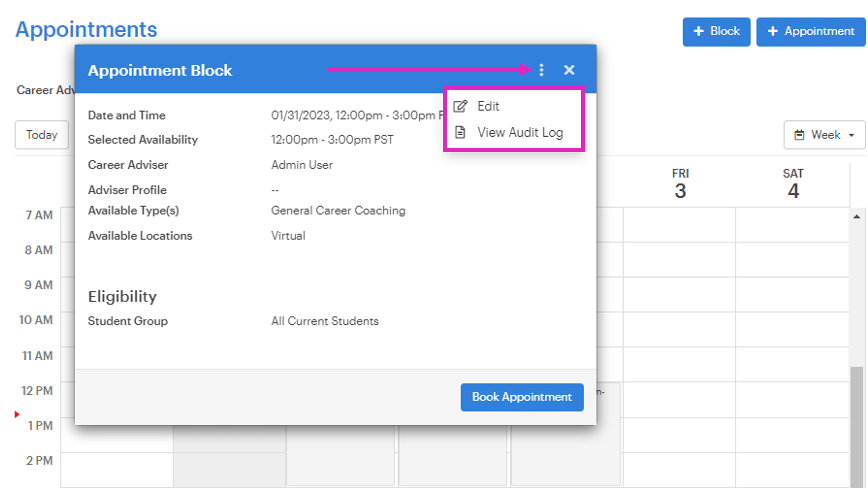Choose Edit from the popup menu
Viewport: 868px width, 488px height.
488,105
